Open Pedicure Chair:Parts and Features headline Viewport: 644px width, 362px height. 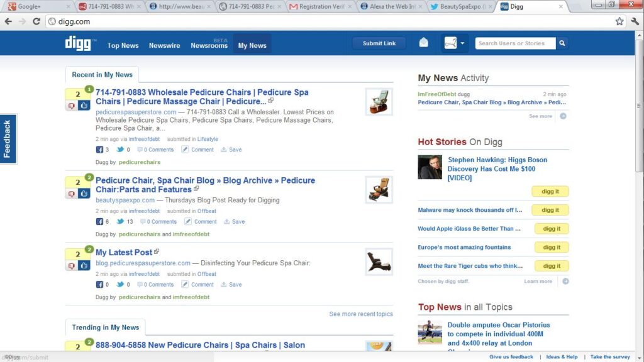[206, 185]
